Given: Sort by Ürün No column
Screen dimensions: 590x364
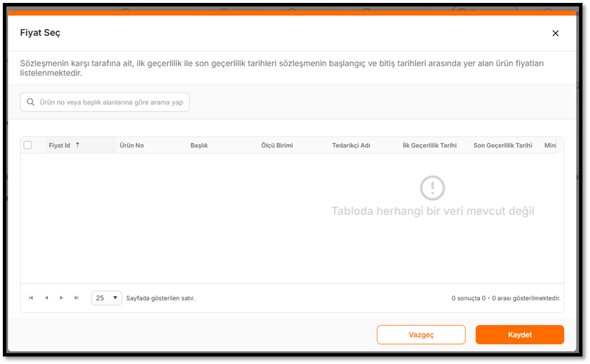Looking at the screenshot, I should tap(131, 145).
